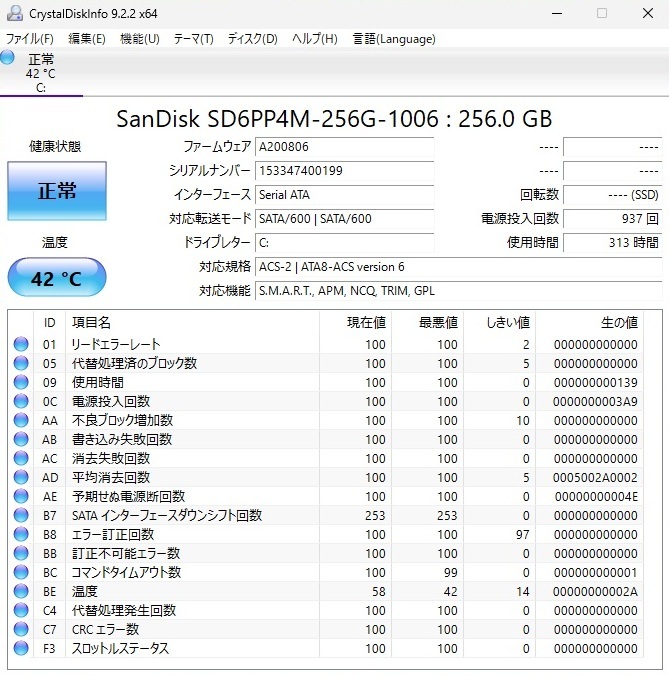Click the 回転数 field showing (SSD)
The image size is (669, 676).
613,195
